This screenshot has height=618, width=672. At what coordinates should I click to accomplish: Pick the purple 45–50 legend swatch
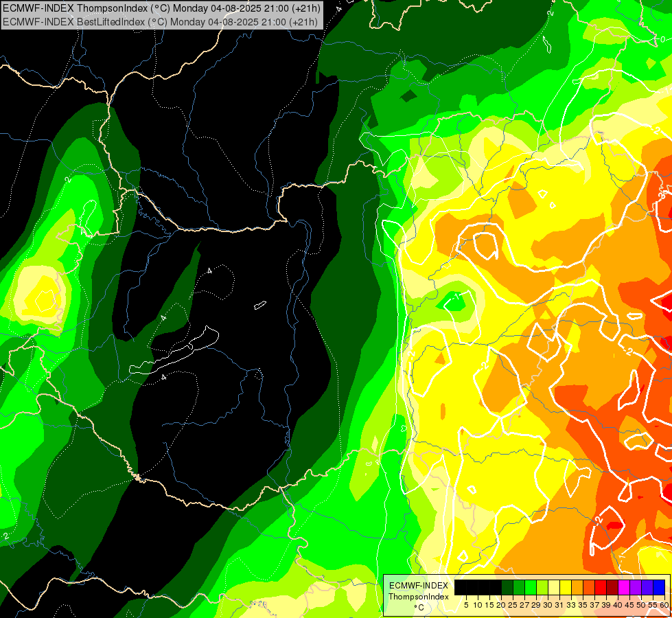point(636,587)
